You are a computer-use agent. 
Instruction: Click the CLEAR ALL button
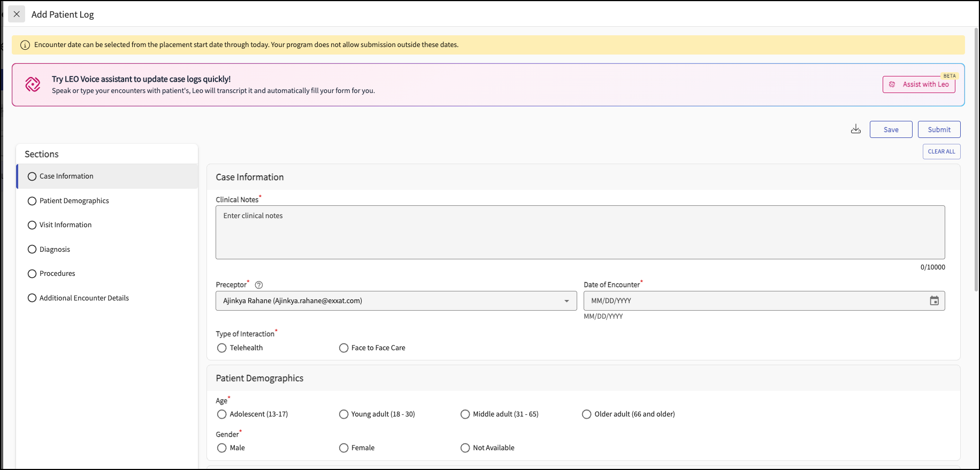click(941, 152)
